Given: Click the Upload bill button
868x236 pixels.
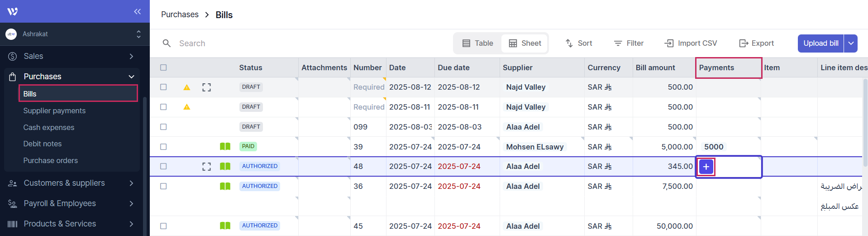Looking at the screenshot, I should click(820, 43).
